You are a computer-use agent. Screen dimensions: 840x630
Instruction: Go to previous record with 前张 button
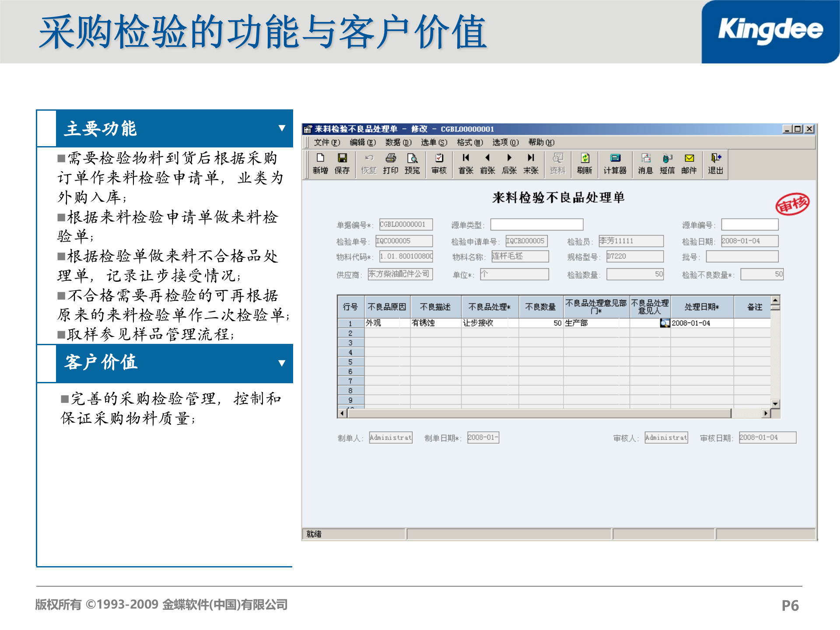click(488, 164)
